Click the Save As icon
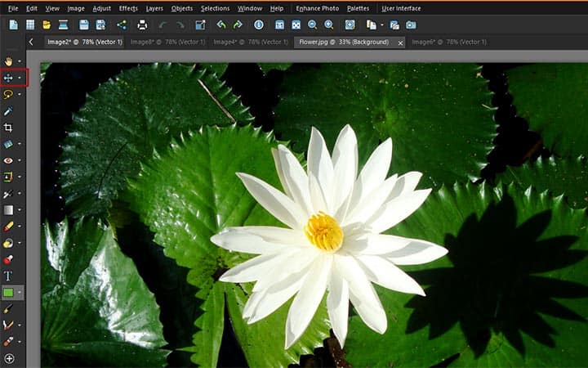The height and width of the screenshot is (368, 588). pyautogui.click(x=100, y=25)
